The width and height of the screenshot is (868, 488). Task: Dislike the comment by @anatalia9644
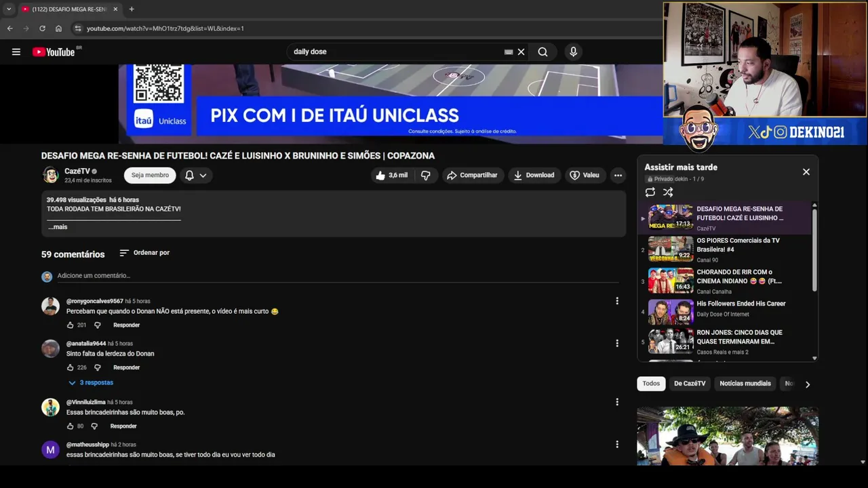pos(97,367)
